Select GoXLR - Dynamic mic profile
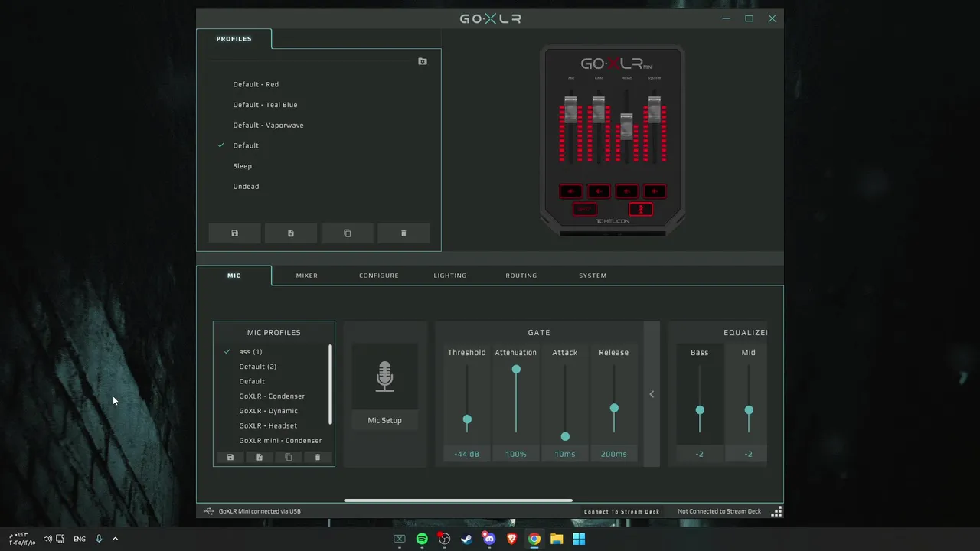Screen dimensions: 980x551 [x=268, y=411]
